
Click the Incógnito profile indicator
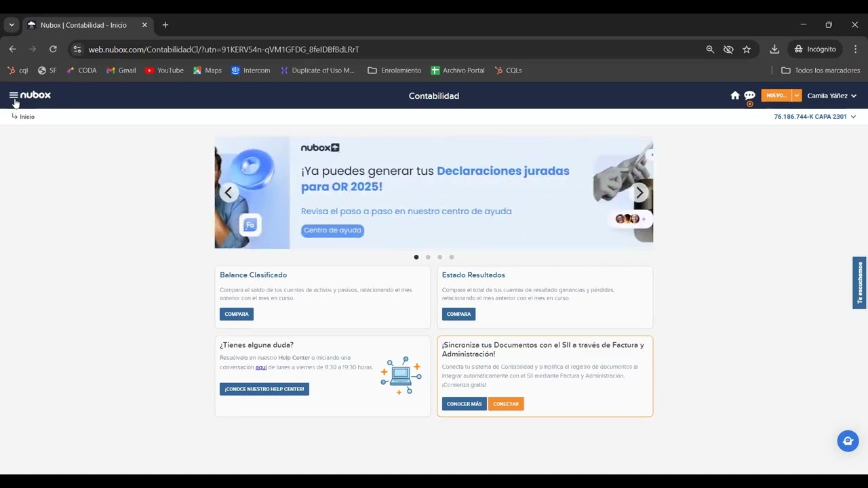[x=815, y=49]
